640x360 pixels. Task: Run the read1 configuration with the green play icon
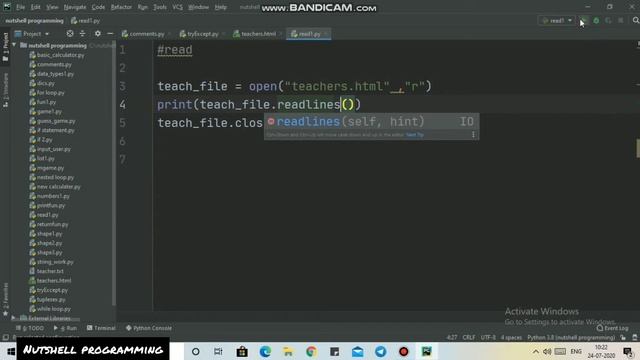click(x=584, y=20)
